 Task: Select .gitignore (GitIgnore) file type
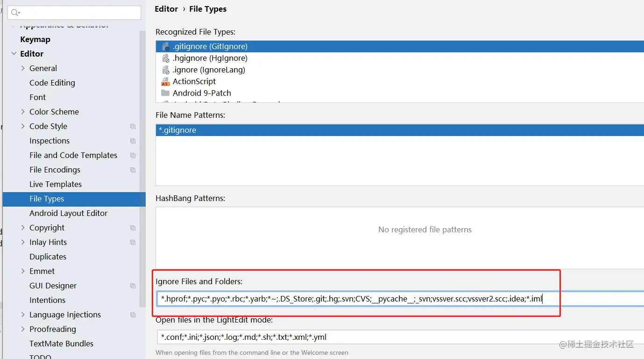(400, 47)
